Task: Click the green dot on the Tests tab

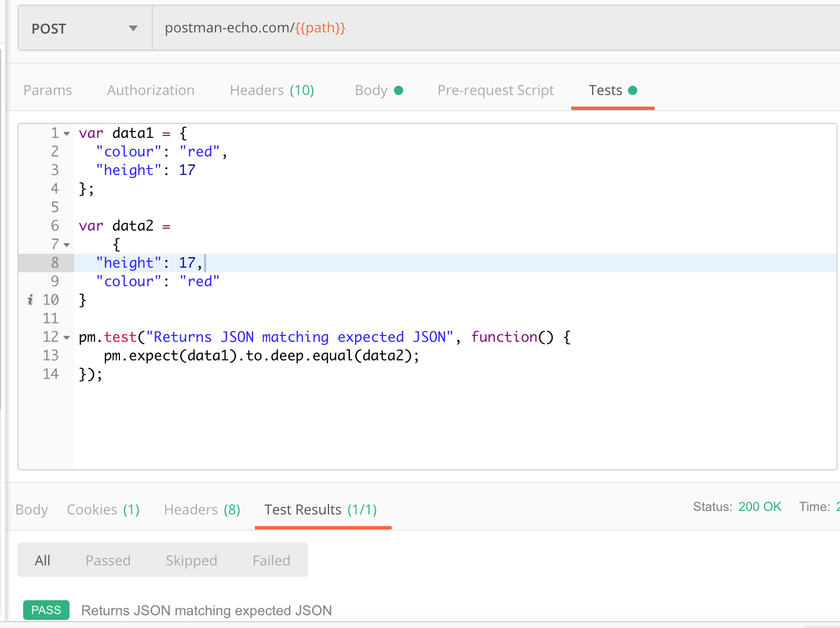Action: click(633, 90)
